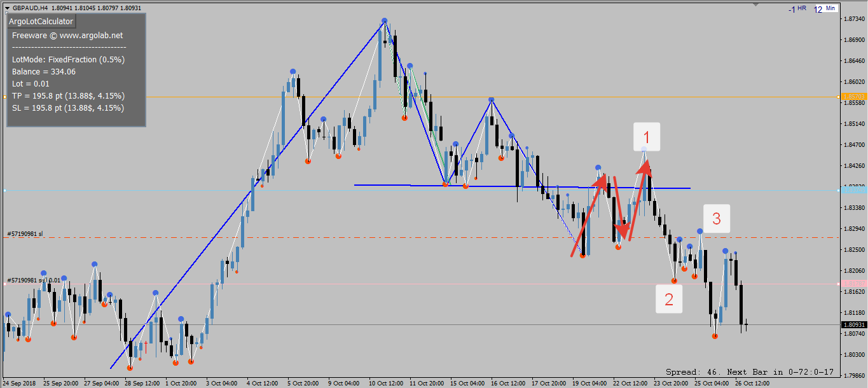Click the 1.86460 price scale label
The image size is (868, 388).
point(854,61)
